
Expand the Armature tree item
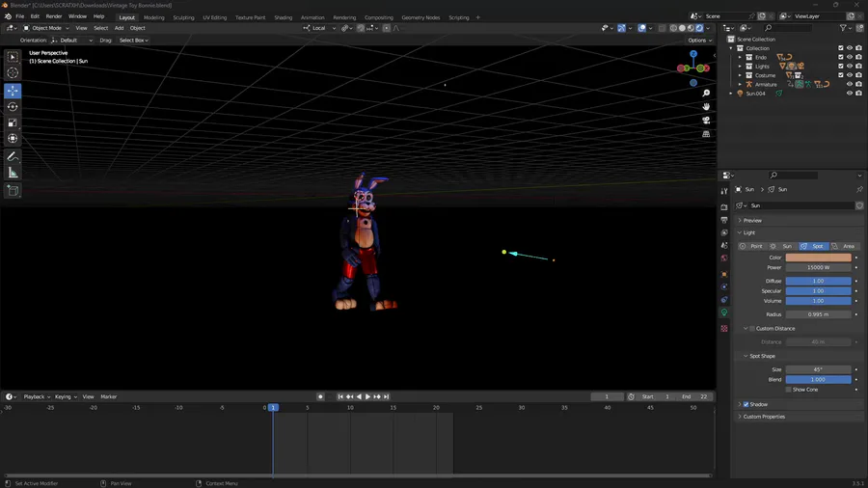[740, 84]
